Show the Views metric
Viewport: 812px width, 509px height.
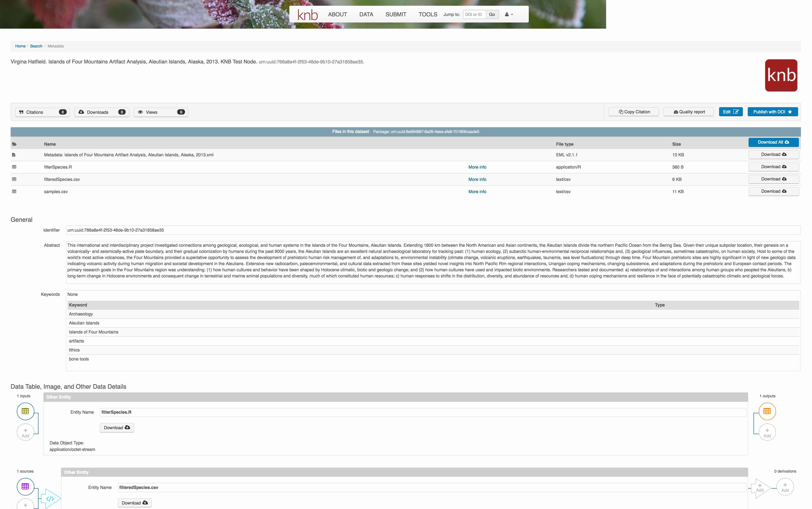pyautogui.click(x=161, y=112)
